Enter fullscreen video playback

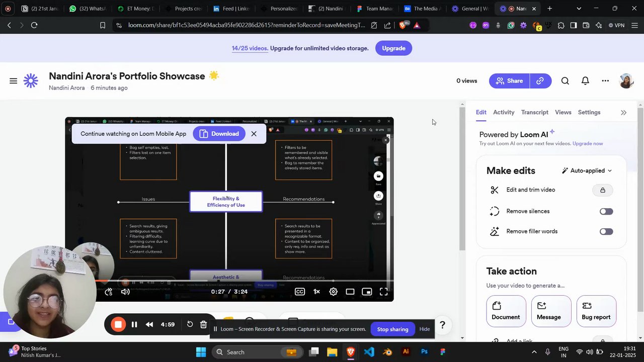point(383,292)
